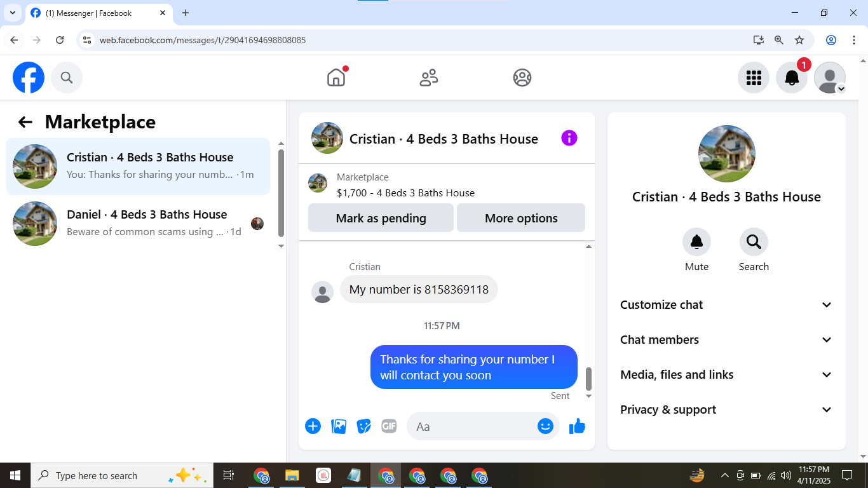Open the Windows notification center icon
The height and width of the screenshot is (488, 868).
point(846,475)
